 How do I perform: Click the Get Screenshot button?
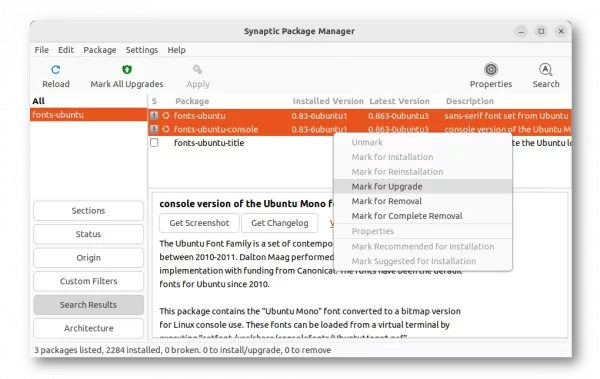point(199,223)
